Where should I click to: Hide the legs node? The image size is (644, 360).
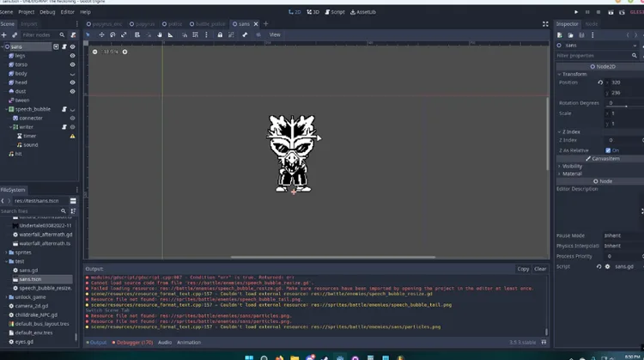point(73,56)
